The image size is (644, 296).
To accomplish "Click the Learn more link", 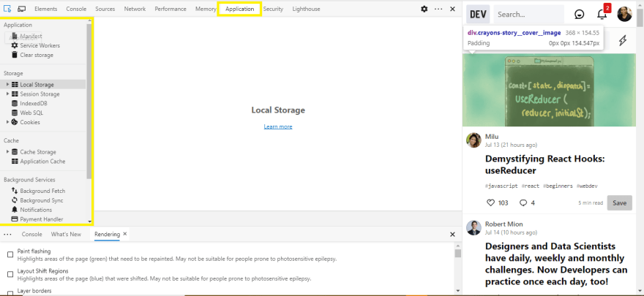I will tap(278, 126).
